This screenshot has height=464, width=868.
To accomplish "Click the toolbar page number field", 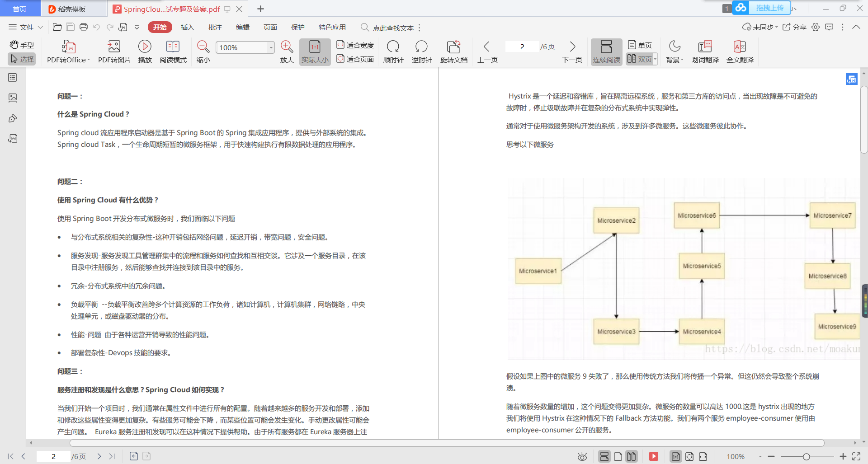I will 522,47.
